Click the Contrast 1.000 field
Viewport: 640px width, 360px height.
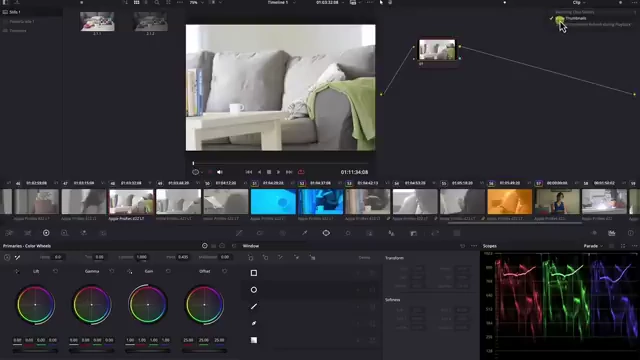[x=142, y=257]
